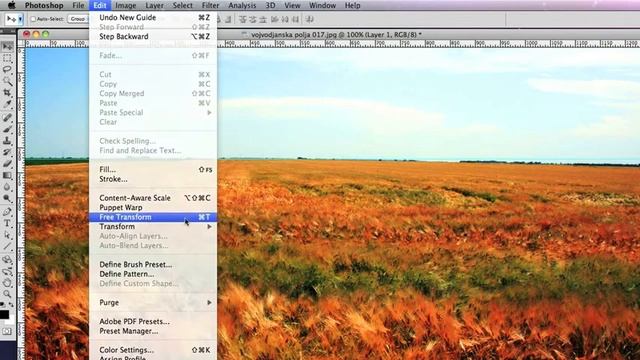Select the Eyedropper tool
The width and height of the screenshot is (640, 360).
(x=7, y=104)
